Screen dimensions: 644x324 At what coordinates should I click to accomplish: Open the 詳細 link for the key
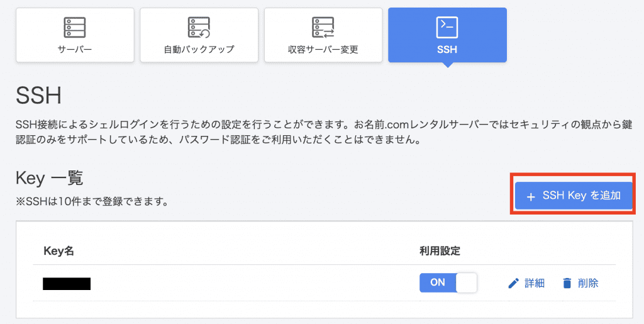[535, 283]
